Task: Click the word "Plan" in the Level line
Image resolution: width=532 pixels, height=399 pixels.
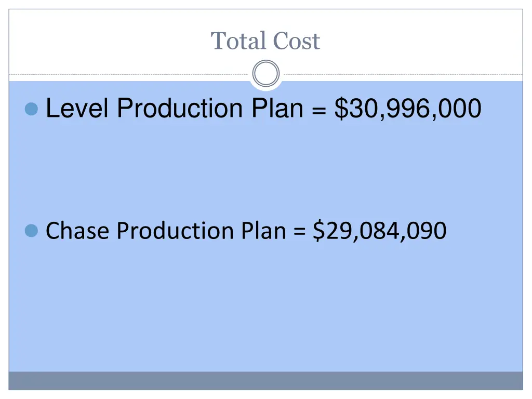Action: coord(277,109)
